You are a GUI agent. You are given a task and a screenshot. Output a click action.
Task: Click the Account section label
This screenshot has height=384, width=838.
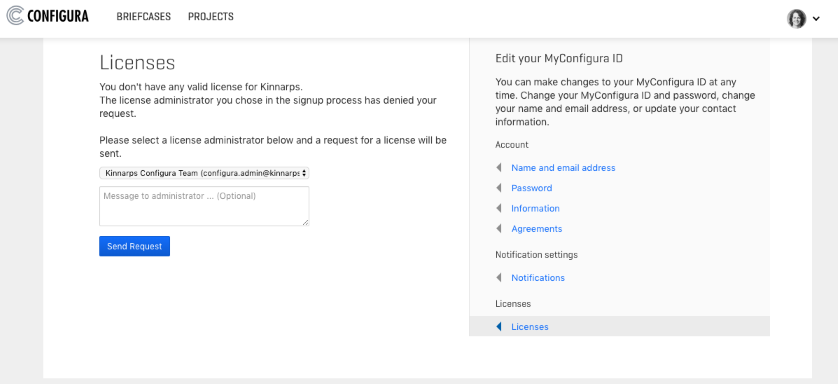pyautogui.click(x=512, y=145)
